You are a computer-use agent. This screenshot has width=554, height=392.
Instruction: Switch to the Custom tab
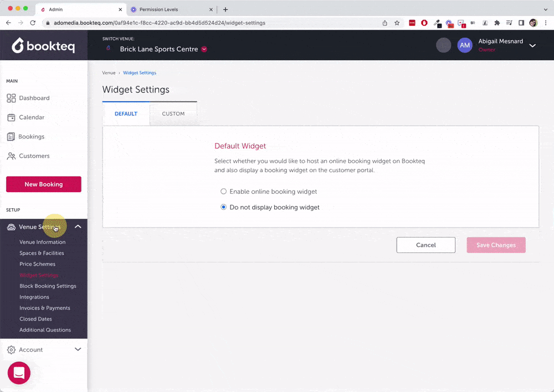point(173,114)
